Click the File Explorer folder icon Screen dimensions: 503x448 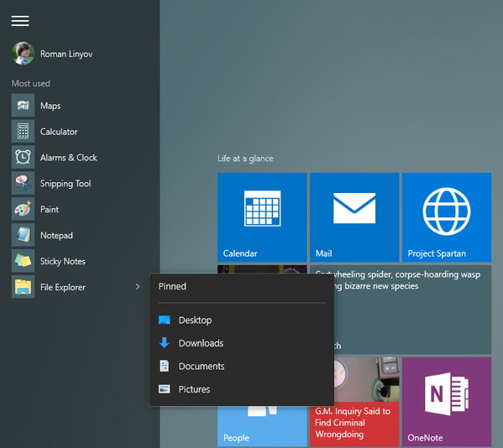click(x=24, y=287)
